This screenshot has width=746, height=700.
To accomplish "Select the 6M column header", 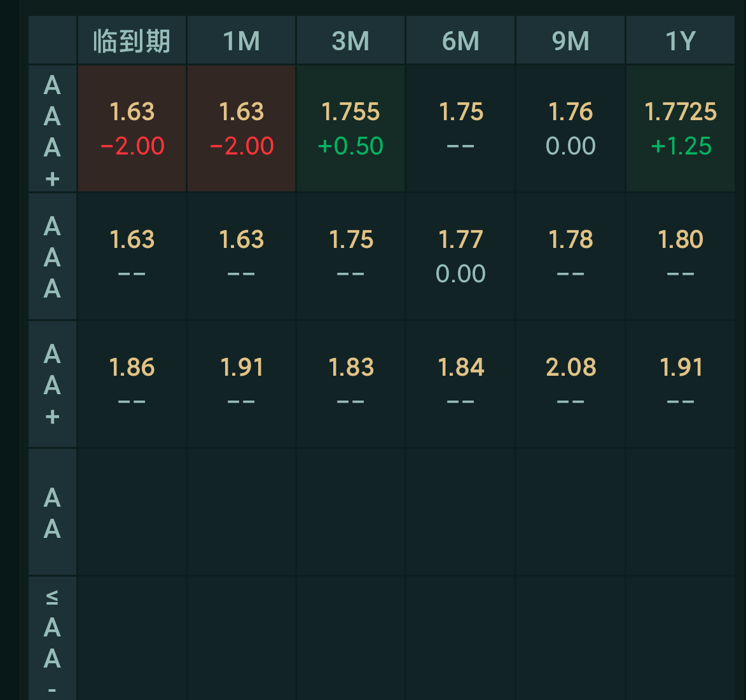I will point(460,41).
